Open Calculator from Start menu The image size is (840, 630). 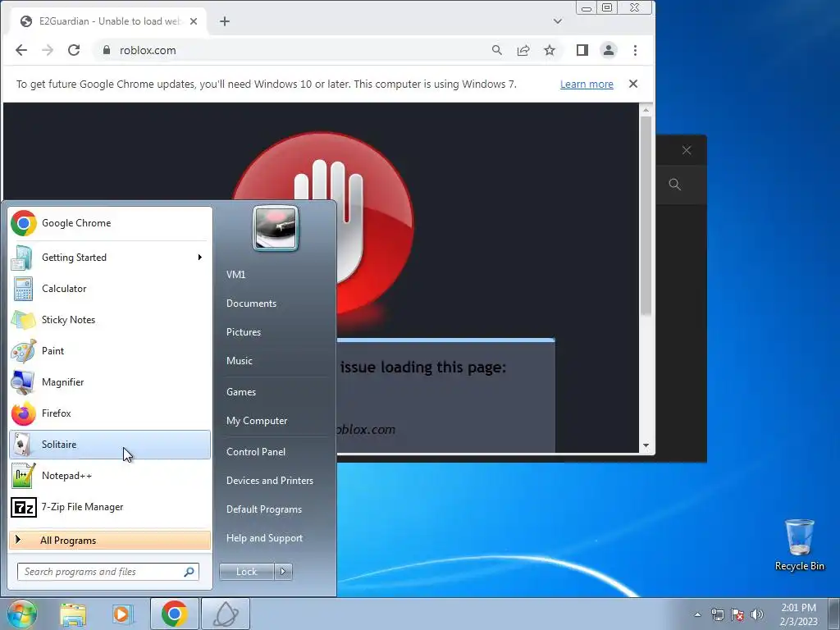click(110, 288)
